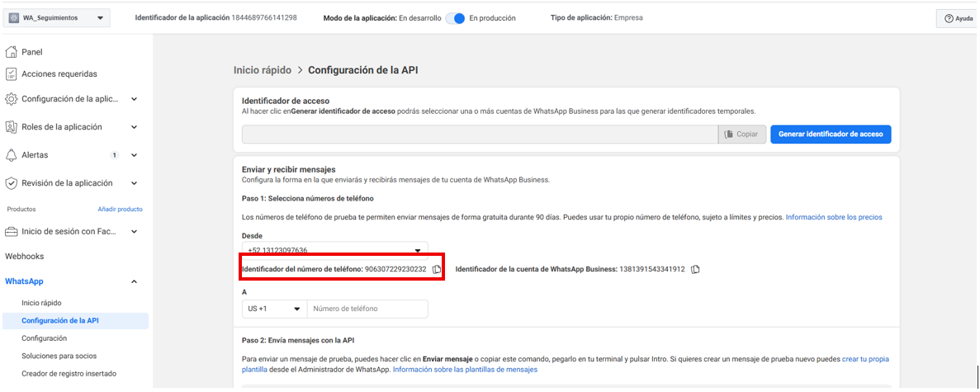
Task: Toggle application mode to En producción
Action: click(455, 18)
